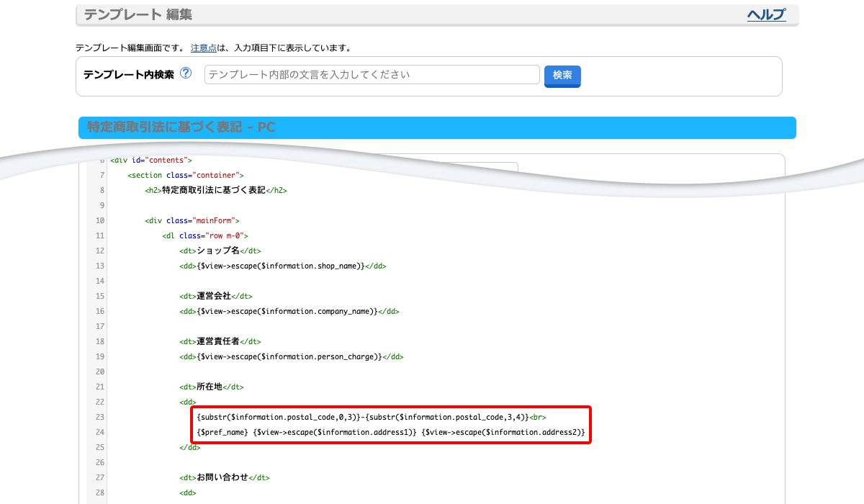Click the 運営責任者 dt line
This screenshot has width=864, height=504.
coord(220,341)
